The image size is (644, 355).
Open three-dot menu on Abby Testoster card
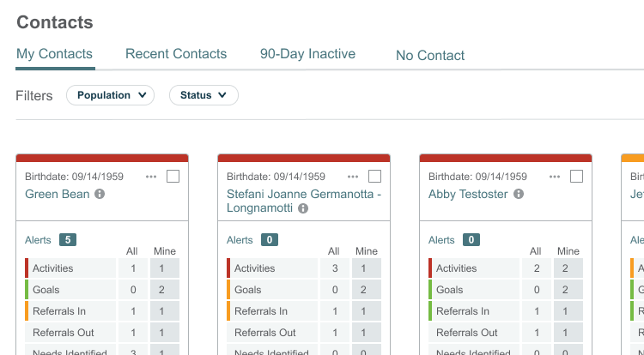pyautogui.click(x=555, y=177)
